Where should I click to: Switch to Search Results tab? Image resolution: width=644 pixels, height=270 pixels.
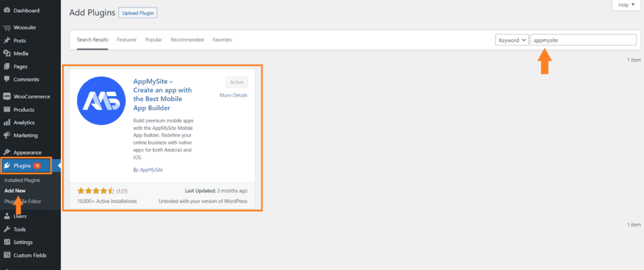click(x=92, y=40)
